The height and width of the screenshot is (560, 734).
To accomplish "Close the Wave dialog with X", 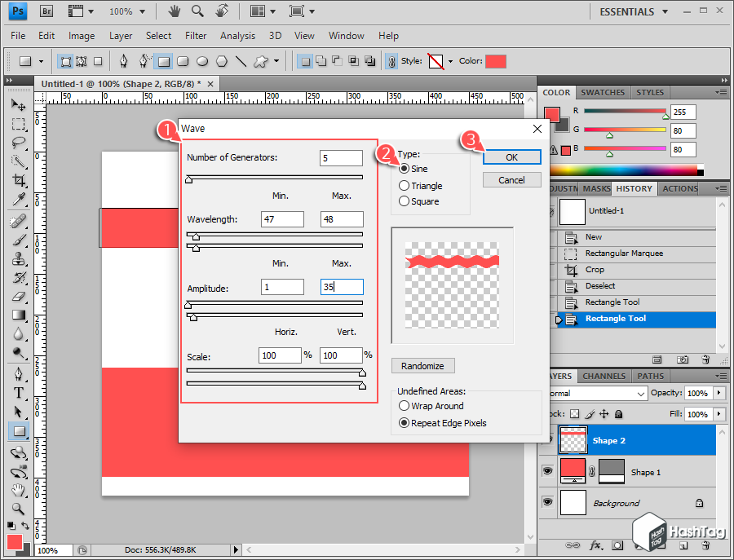I will (x=537, y=129).
